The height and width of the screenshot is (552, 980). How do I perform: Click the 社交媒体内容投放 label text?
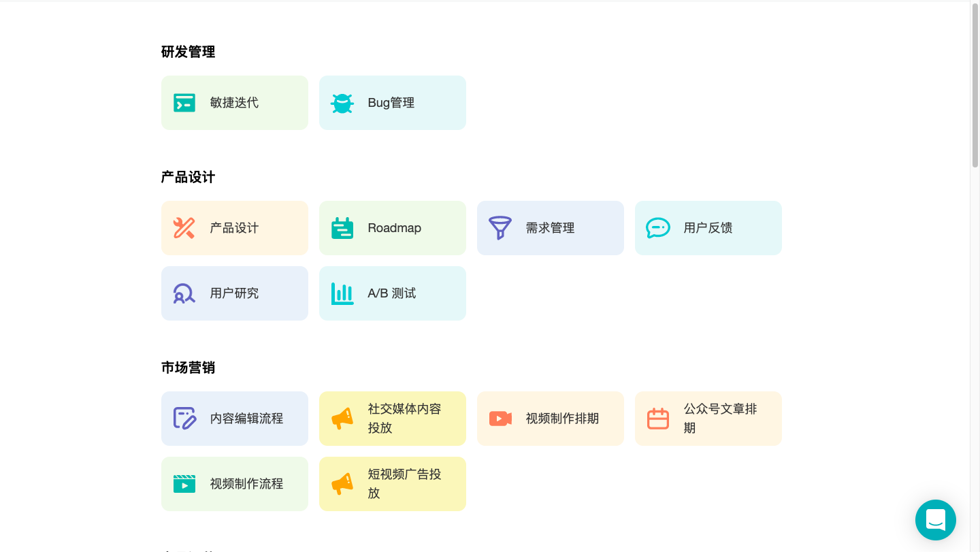pyautogui.click(x=405, y=419)
